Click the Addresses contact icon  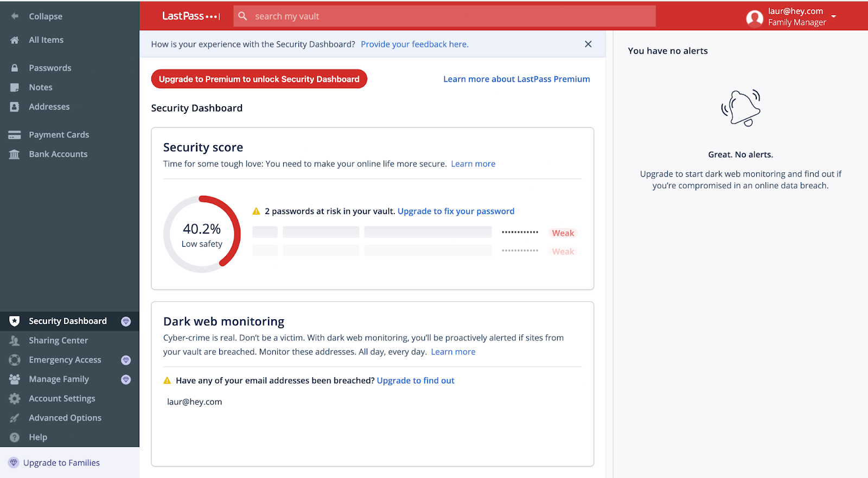pyautogui.click(x=15, y=107)
